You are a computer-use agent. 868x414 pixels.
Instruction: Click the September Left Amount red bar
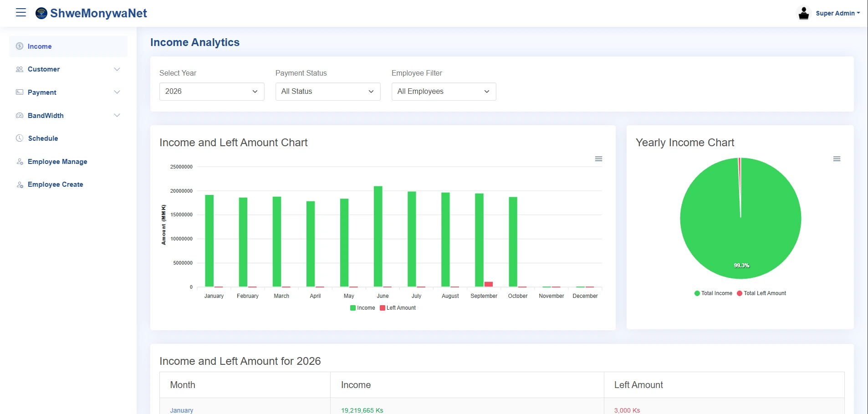[489, 284]
